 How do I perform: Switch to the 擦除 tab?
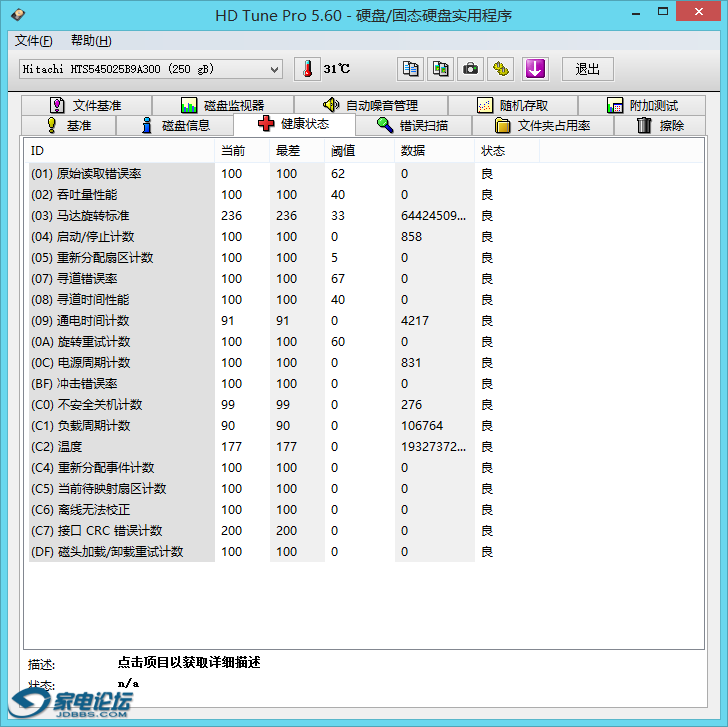pyautogui.click(x=660, y=125)
